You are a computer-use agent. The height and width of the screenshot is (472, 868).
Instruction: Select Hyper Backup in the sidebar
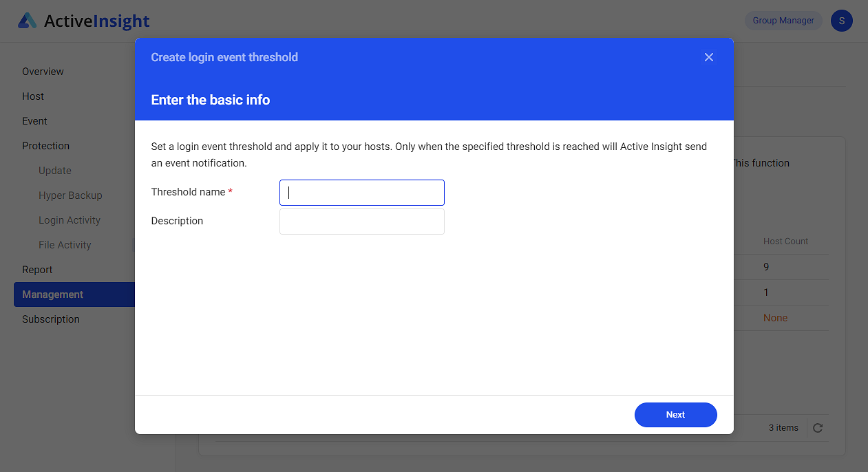click(69, 195)
